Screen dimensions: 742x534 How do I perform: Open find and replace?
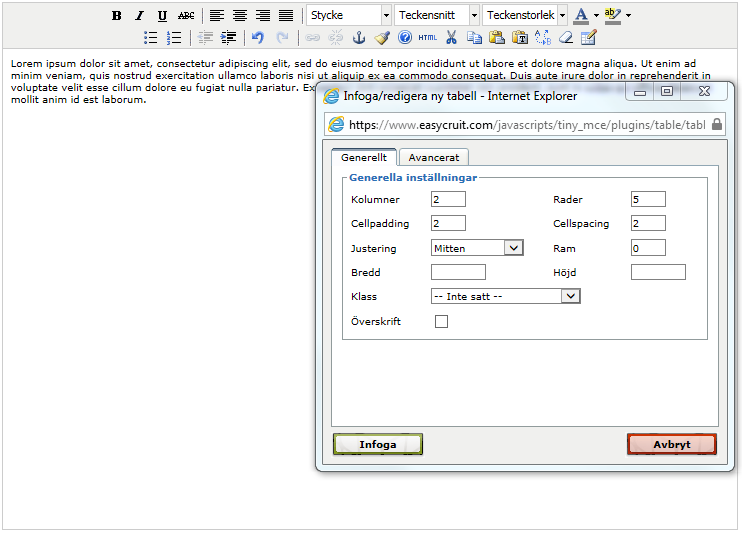tap(543, 37)
